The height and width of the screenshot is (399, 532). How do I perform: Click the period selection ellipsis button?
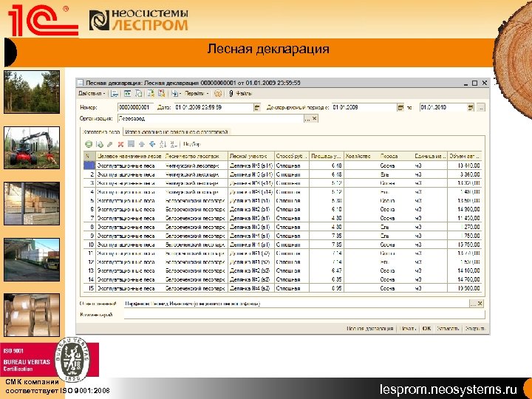(481, 108)
